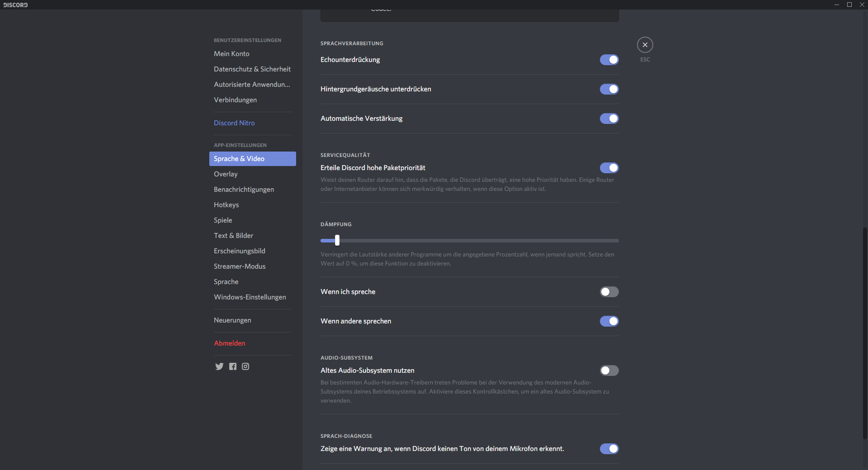
Task: Click the App-Einstellungen sidebar heading
Action: pos(241,145)
